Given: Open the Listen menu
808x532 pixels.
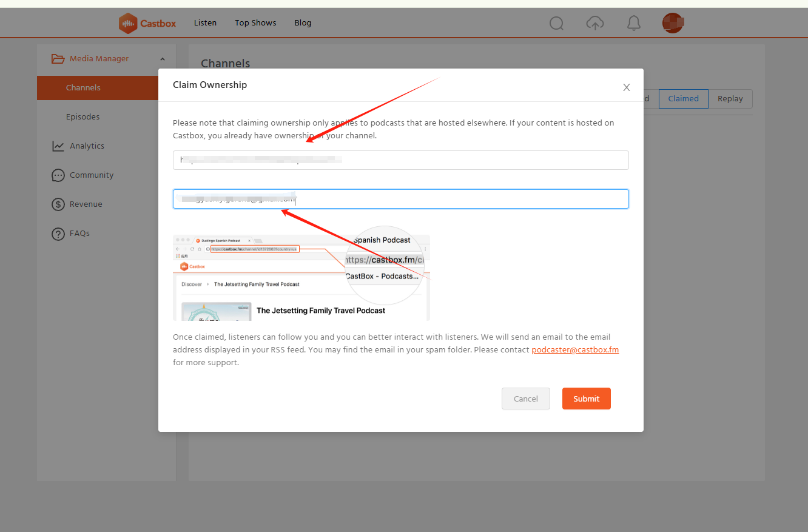Looking at the screenshot, I should [205, 23].
